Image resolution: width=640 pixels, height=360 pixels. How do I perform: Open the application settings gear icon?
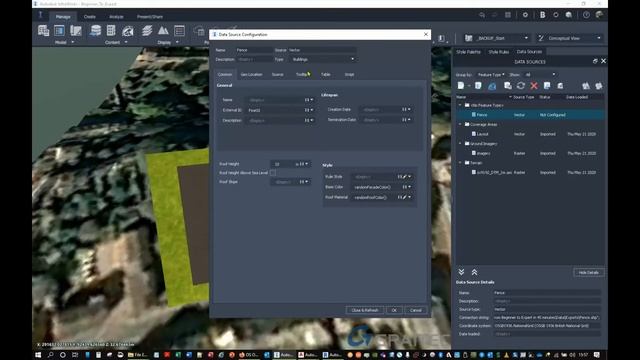click(x=525, y=15)
